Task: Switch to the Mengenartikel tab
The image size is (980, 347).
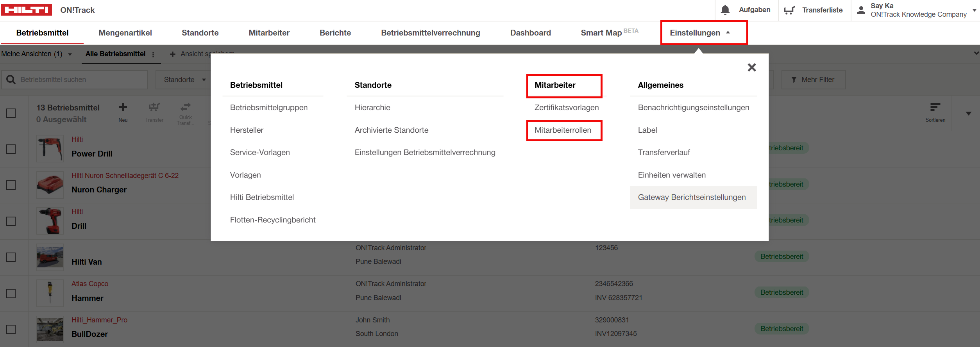Action: (125, 33)
